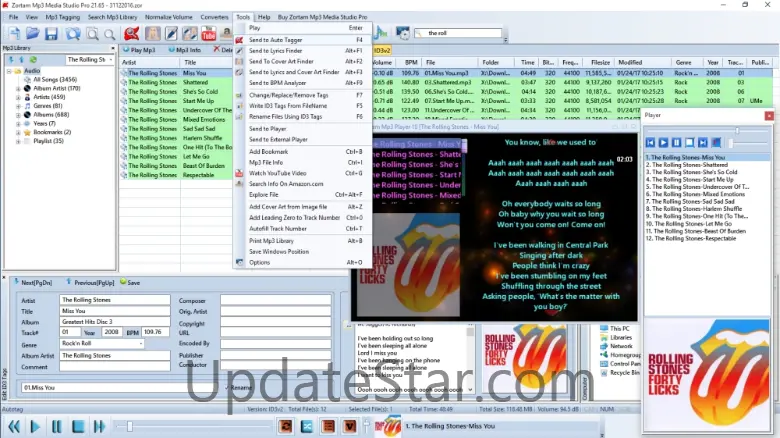Click the Title field containing Miss You
The image size is (780, 438).
pos(115,311)
